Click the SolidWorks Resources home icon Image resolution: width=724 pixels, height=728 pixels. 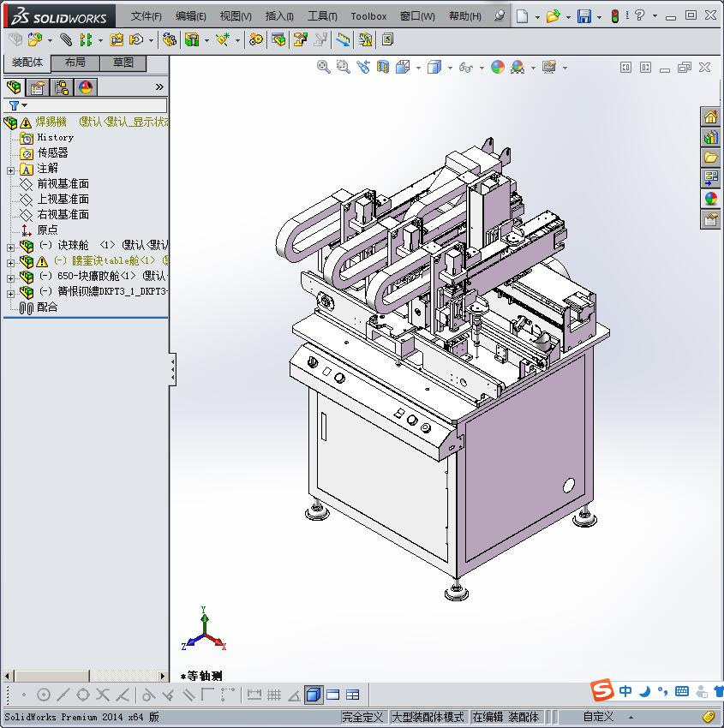click(x=709, y=116)
